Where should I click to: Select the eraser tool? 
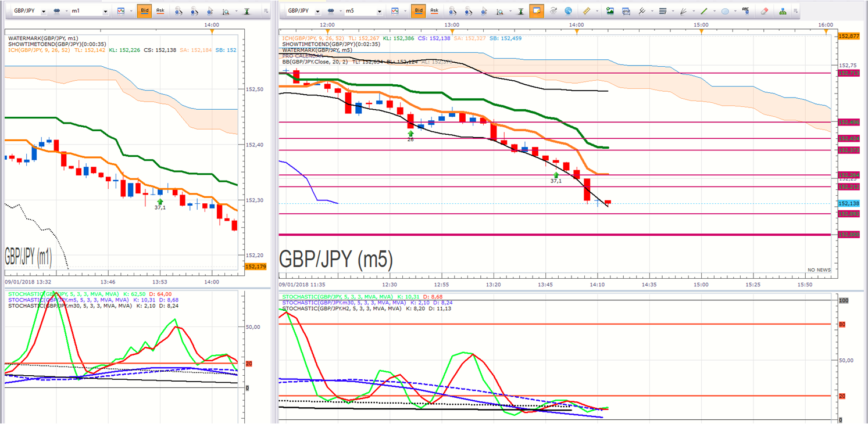tap(765, 11)
